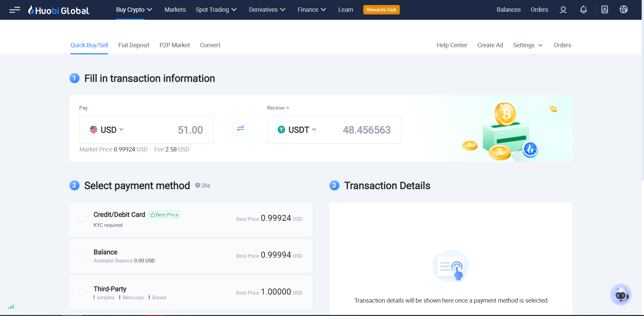Switch to Fiat Deposit tab
The height and width of the screenshot is (316, 644).
pos(134,45)
